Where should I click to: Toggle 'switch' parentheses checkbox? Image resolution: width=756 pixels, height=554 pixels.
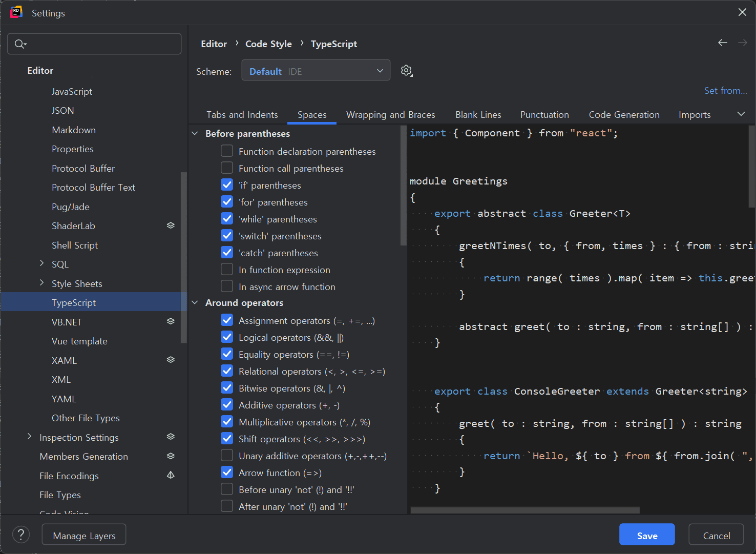(x=227, y=236)
